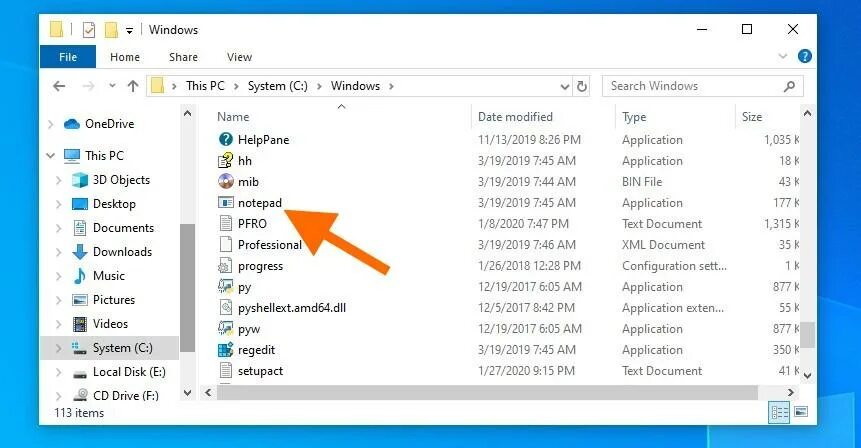Click the HelpPane file icon
This screenshot has height=448, width=861.
[x=226, y=139]
